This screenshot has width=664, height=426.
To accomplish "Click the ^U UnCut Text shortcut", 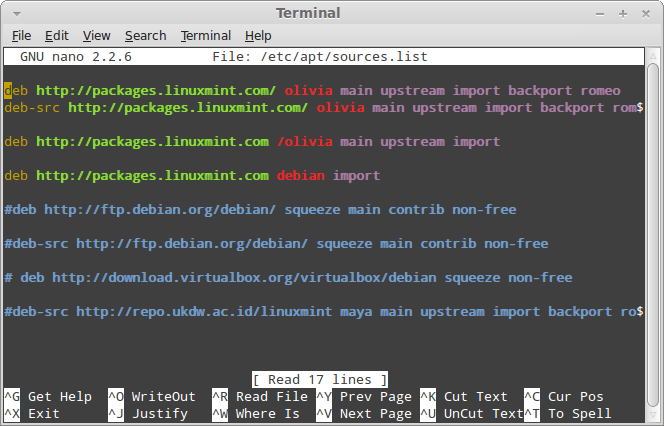I will click(x=472, y=413).
